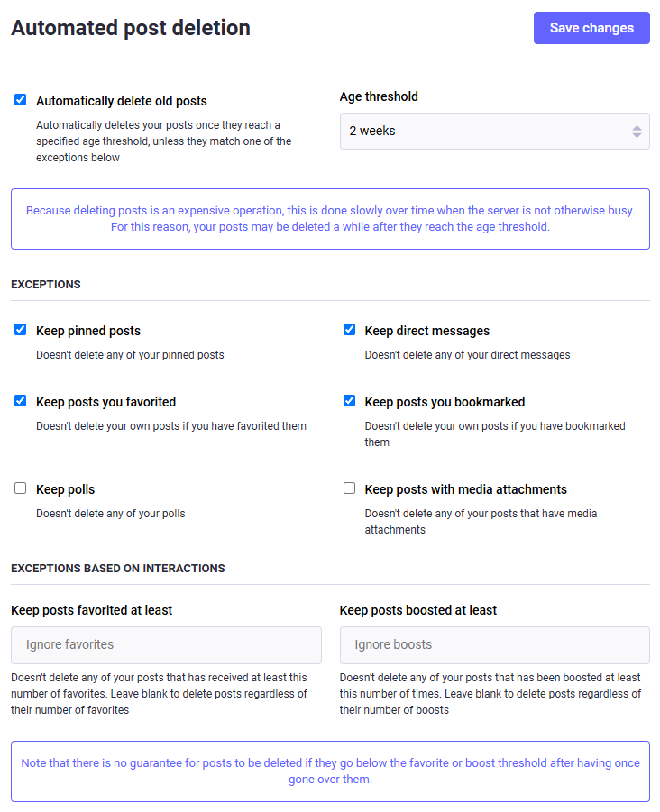This screenshot has width=660, height=812.
Task: Click the stepper arrows beside '2 weeks'
Action: tap(637, 131)
